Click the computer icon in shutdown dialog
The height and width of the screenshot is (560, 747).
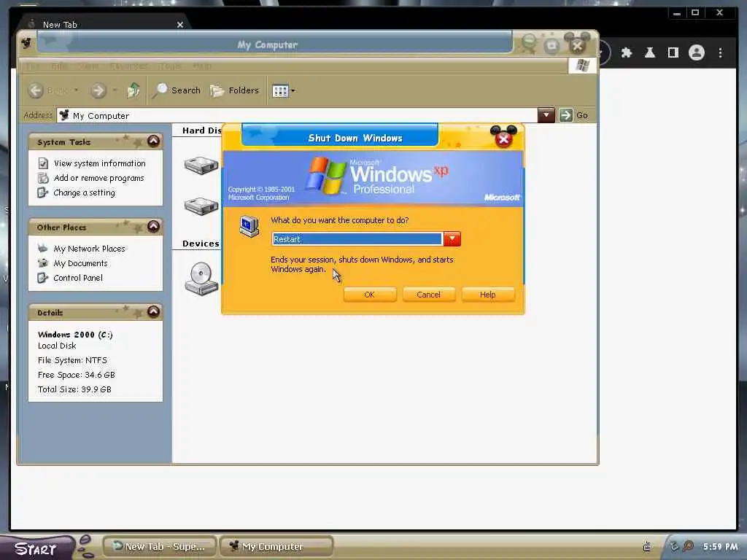(249, 226)
